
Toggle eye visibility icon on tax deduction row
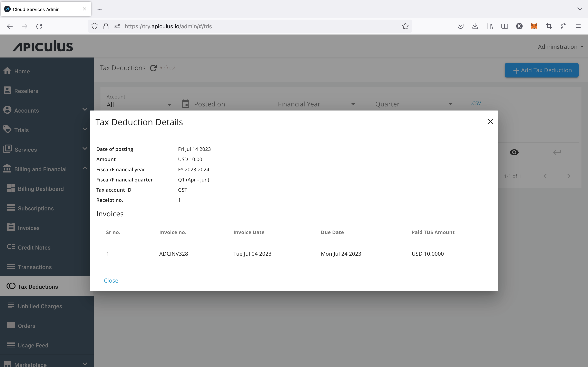pos(514,152)
